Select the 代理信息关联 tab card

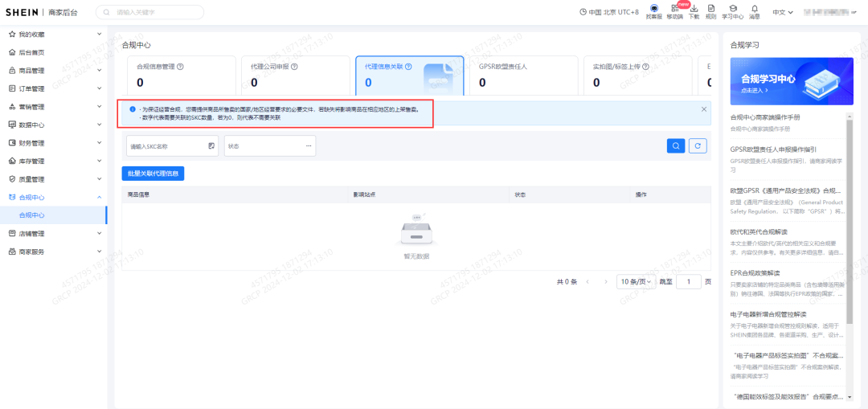click(x=410, y=75)
